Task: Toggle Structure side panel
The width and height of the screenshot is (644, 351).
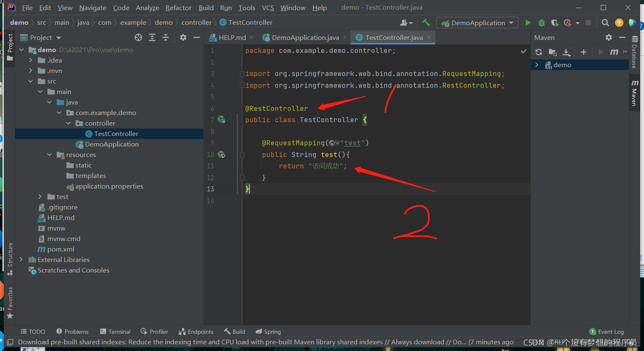Action: (10, 259)
